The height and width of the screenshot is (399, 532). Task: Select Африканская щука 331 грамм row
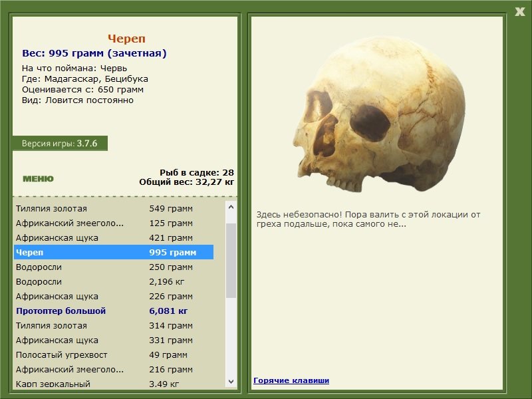114,340
